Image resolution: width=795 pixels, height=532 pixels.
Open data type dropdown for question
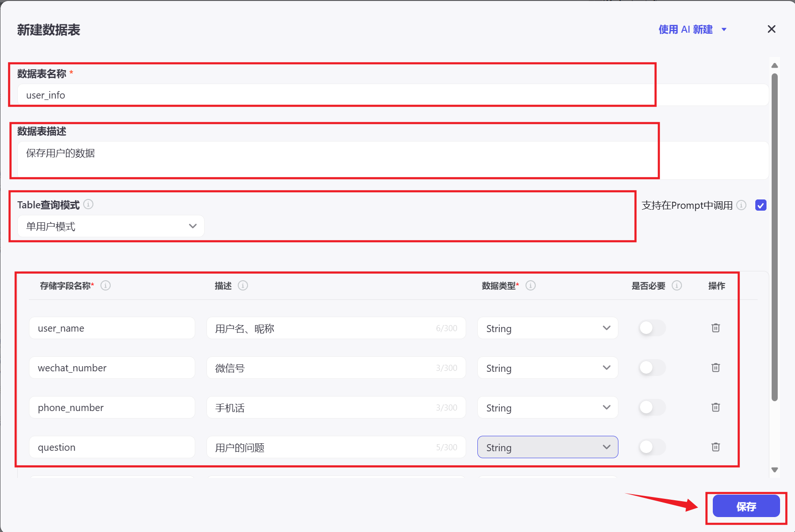(548, 447)
